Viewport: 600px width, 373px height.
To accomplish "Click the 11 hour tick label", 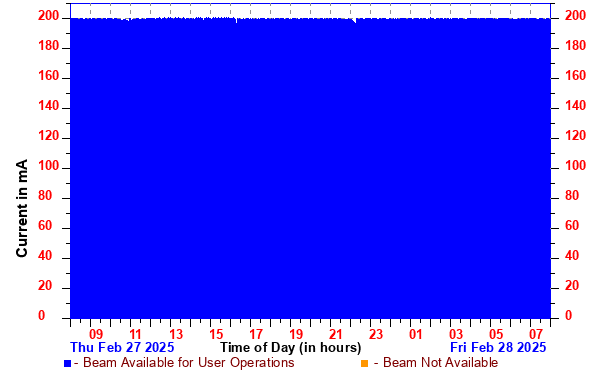I will [135, 334].
